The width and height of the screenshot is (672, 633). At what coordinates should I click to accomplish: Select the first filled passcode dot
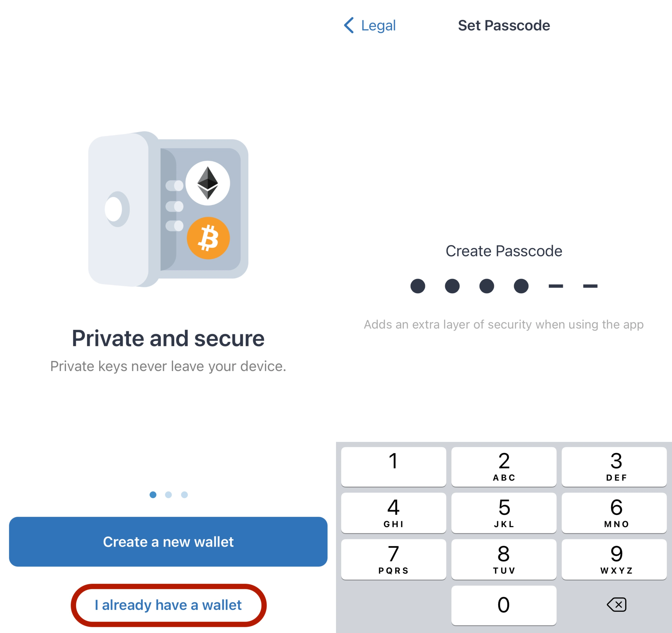(x=418, y=286)
